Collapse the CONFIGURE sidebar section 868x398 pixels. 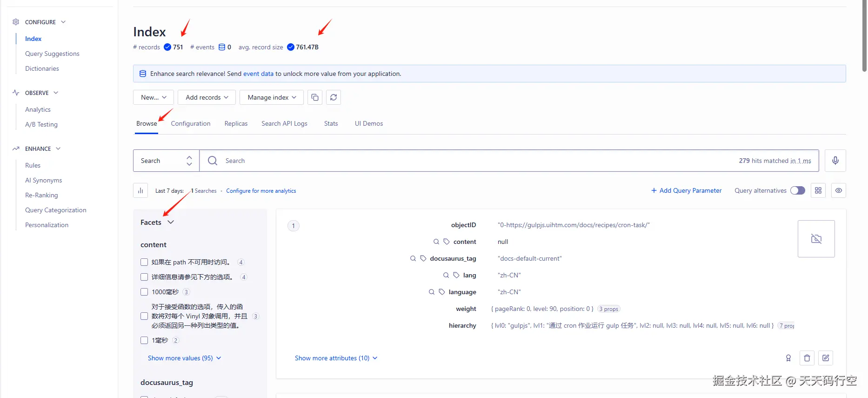(63, 22)
